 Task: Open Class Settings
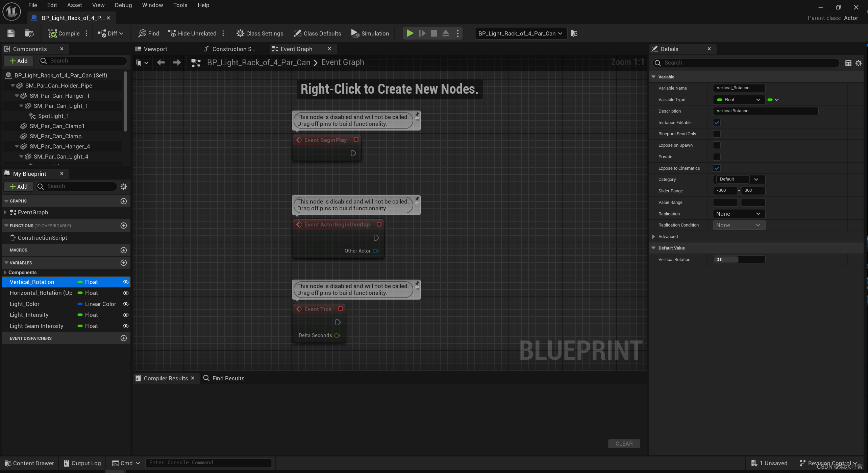(x=259, y=33)
